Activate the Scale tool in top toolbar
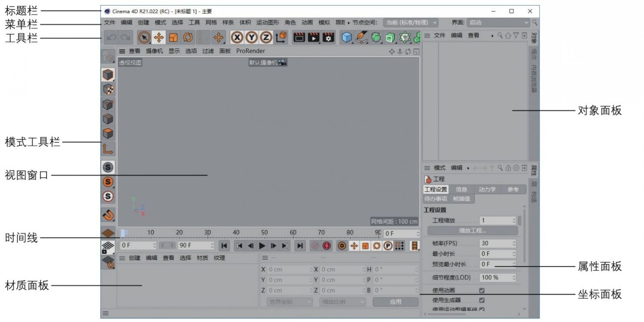 pyautogui.click(x=173, y=38)
